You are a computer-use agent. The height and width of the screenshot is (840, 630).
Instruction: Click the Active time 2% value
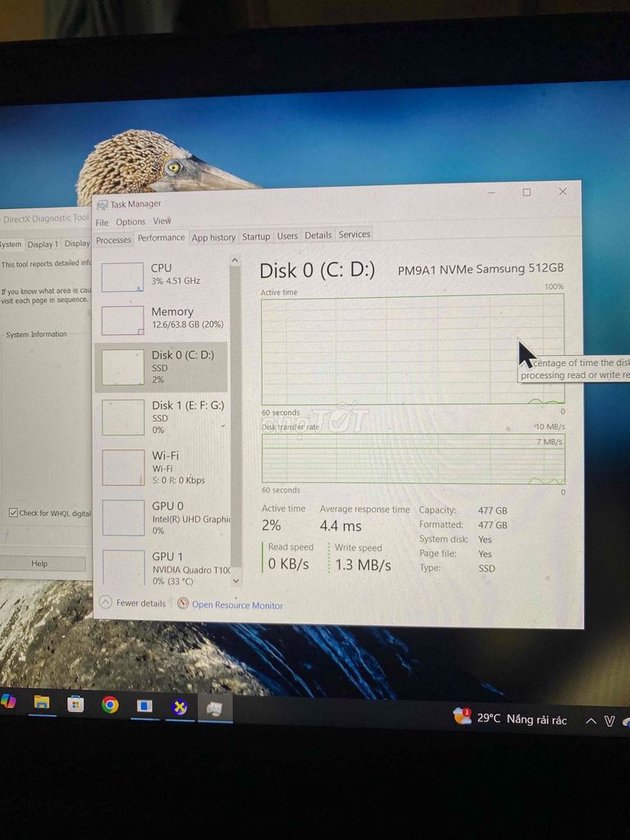pyautogui.click(x=271, y=526)
